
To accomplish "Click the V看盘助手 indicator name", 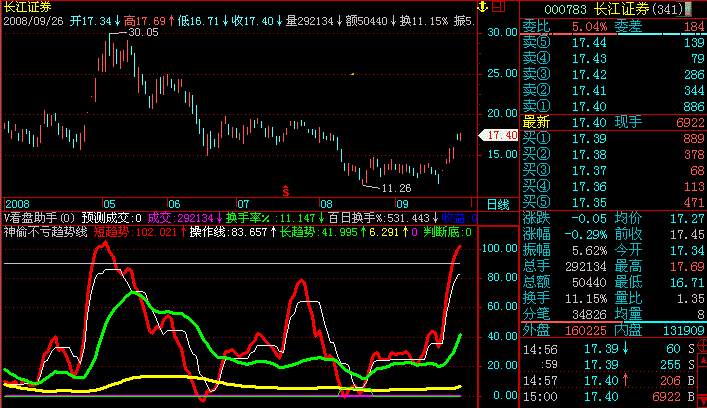I will pyautogui.click(x=39, y=218).
